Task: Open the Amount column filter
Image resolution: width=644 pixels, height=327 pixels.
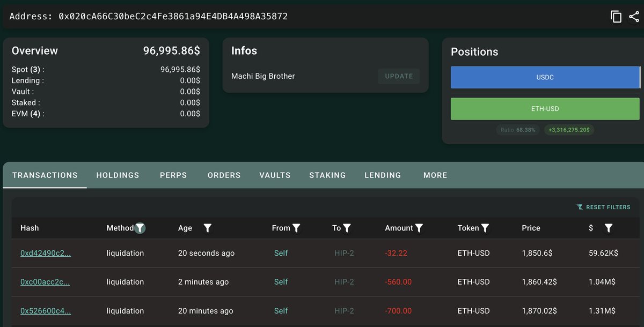Action: [x=419, y=228]
